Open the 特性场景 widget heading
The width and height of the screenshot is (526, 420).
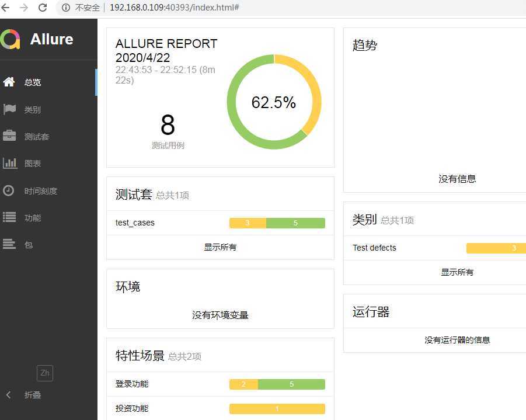(x=140, y=356)
